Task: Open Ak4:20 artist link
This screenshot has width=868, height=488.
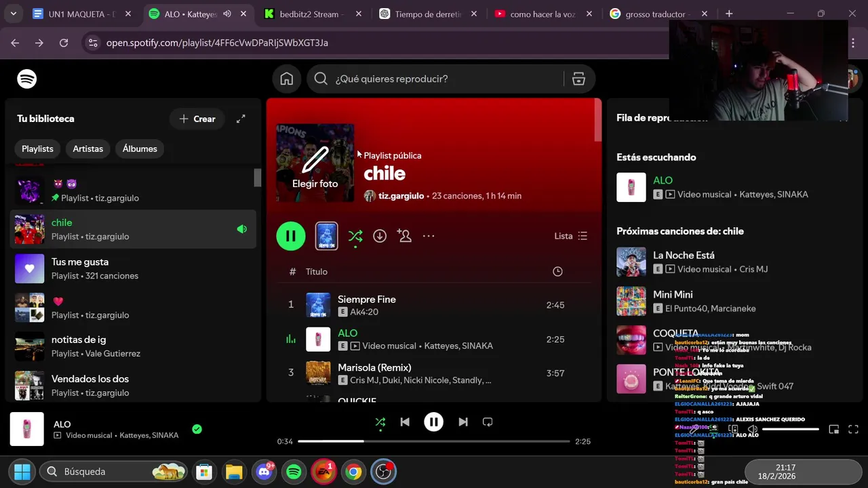Action: pos(364,312)
